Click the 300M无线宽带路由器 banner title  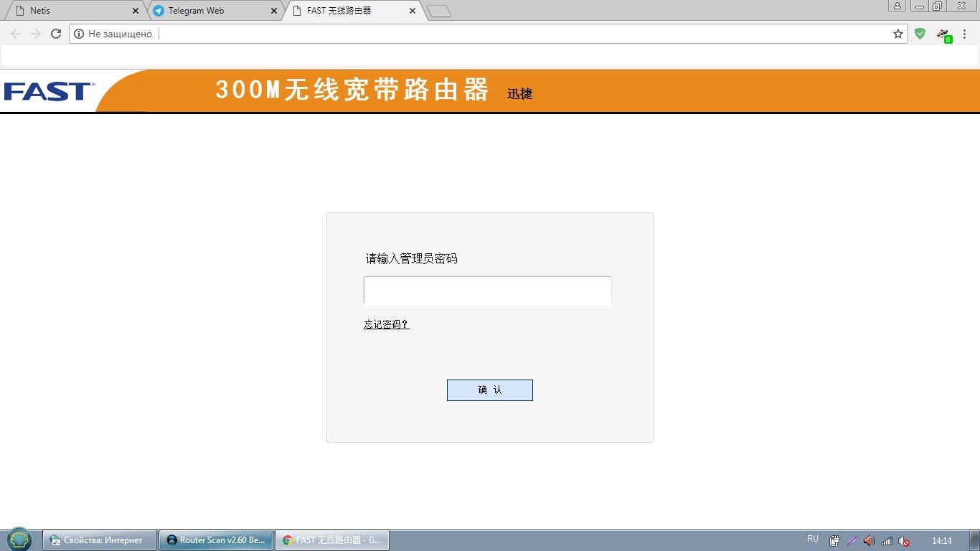coord(352,90)
